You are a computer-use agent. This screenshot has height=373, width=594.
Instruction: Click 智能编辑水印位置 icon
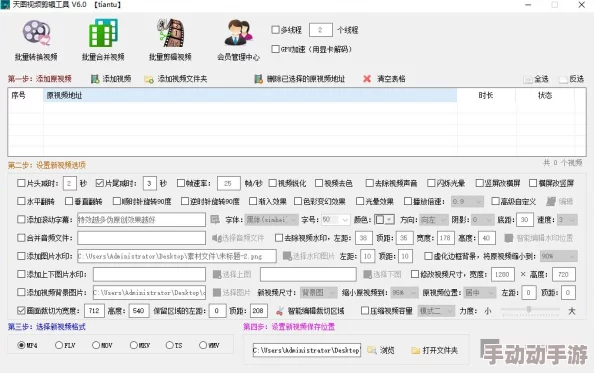(x=509, y=238)
